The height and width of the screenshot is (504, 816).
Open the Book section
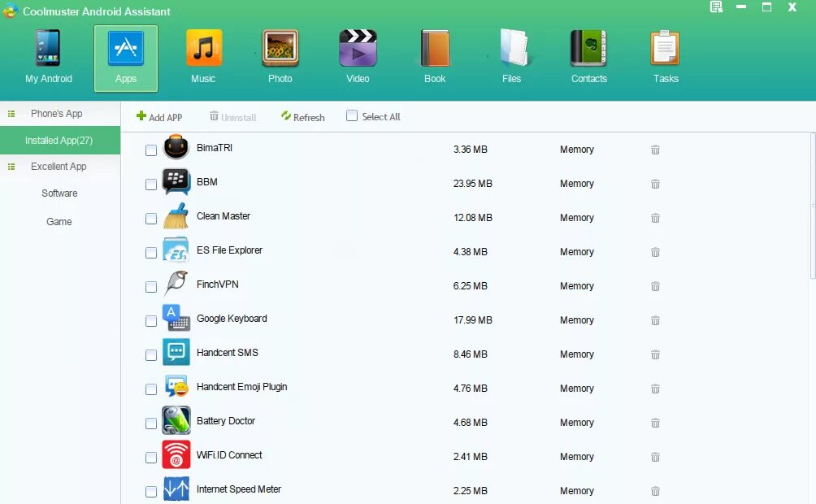435,57
